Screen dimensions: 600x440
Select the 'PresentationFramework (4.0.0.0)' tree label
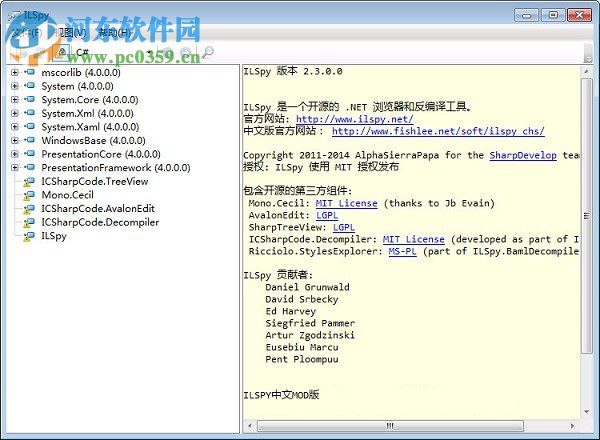pyautogui.click(x=116, y=168)
